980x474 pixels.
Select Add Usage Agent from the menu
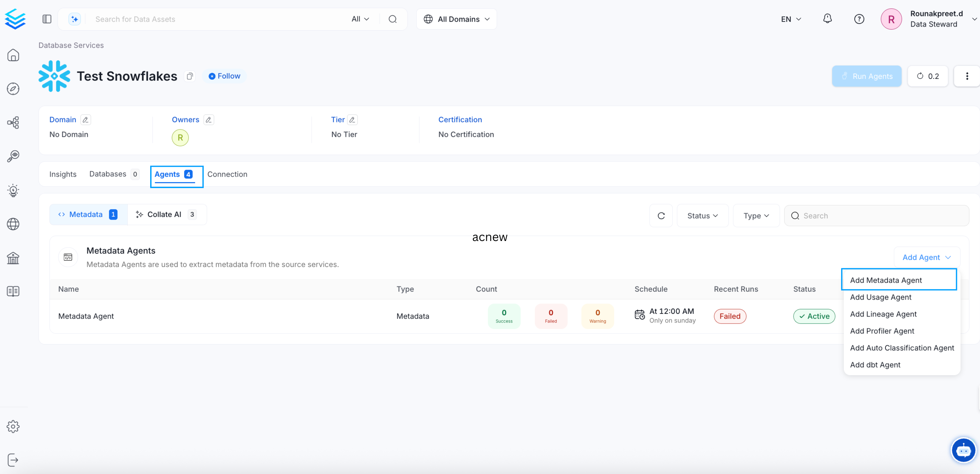pyautogui.click(x=881, y=297)
